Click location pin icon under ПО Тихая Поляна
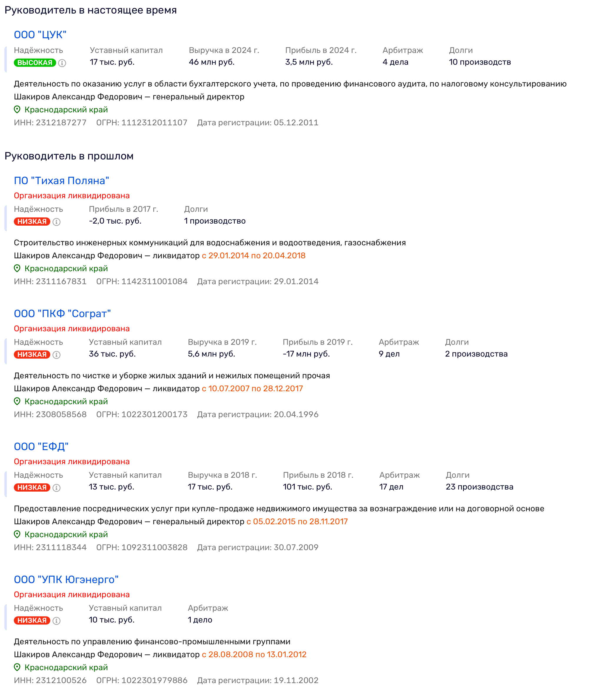The image size is (616, 699). 17,269
